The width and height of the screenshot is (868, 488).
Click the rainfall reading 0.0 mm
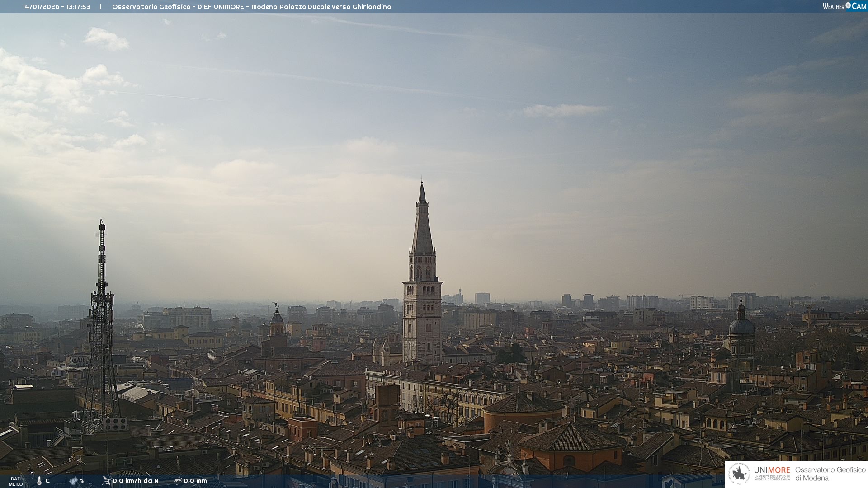tap(195, 481)
